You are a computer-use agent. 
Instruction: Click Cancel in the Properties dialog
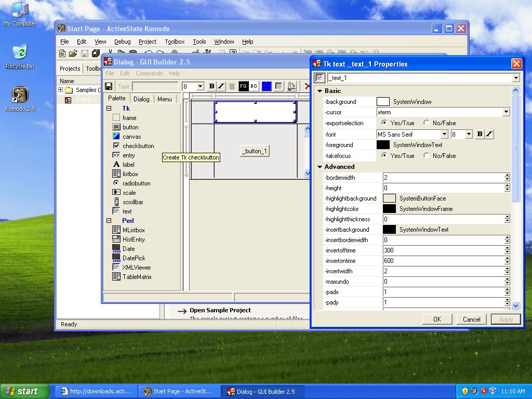point(472,320)
